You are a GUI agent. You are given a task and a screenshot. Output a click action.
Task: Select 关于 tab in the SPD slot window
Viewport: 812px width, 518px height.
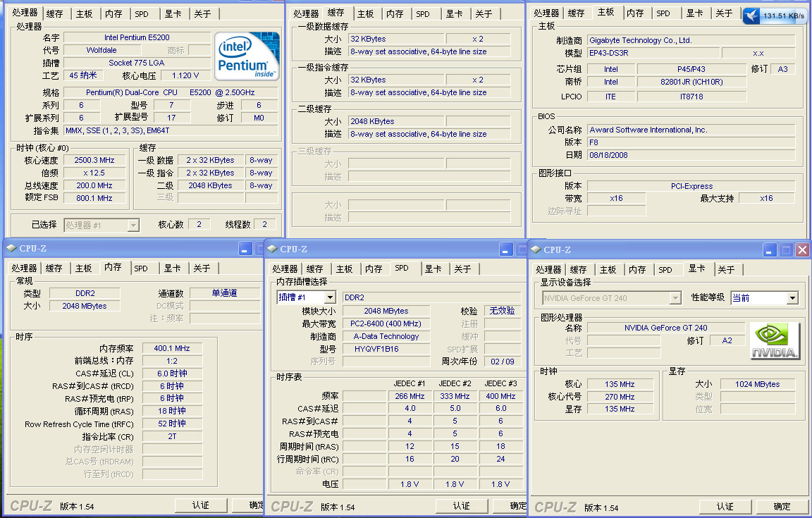click(462, 269)
